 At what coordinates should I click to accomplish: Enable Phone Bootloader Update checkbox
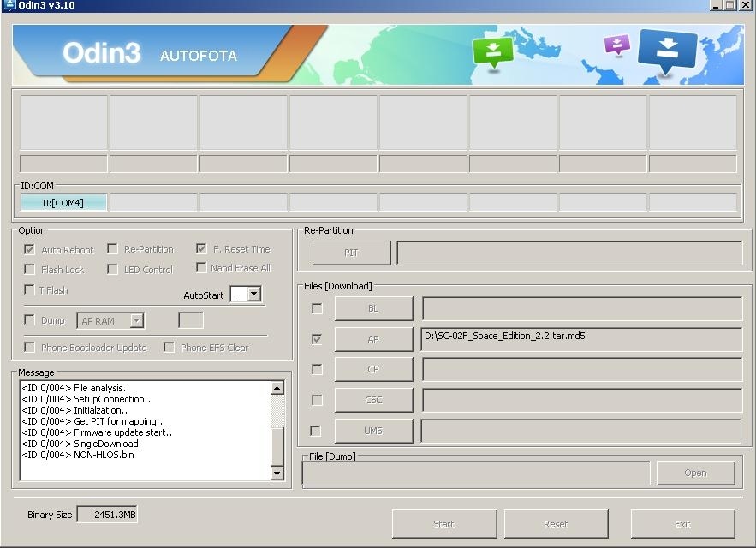pyautogui.click(x=29, y=348)
